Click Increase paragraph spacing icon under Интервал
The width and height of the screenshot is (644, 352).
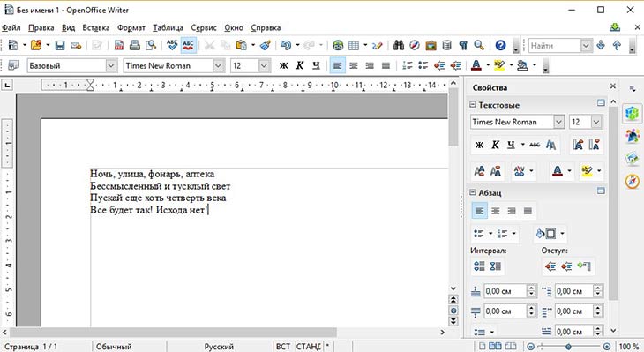coord(479,266)
